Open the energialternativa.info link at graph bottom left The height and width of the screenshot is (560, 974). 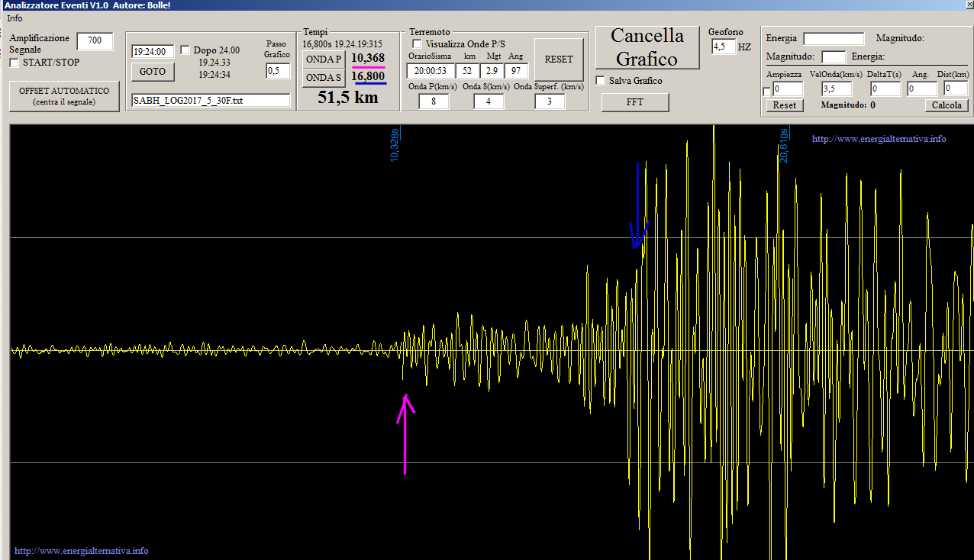coord(82,551)
